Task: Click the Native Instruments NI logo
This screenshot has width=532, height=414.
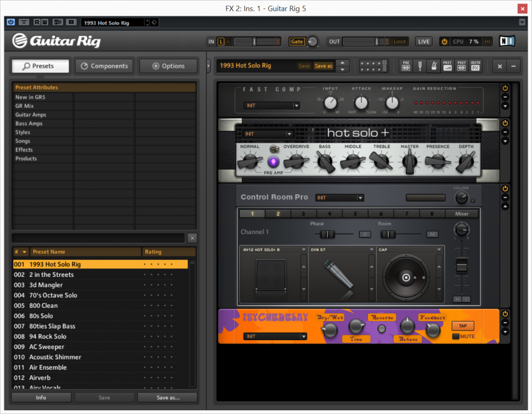Action: (x=507, y=41)
